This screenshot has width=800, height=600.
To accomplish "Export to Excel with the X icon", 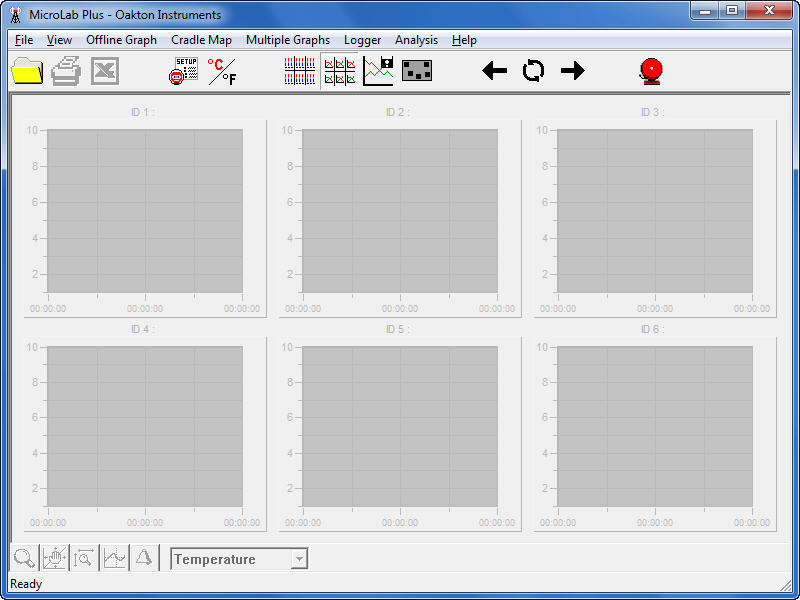I will tap(105, 71).
